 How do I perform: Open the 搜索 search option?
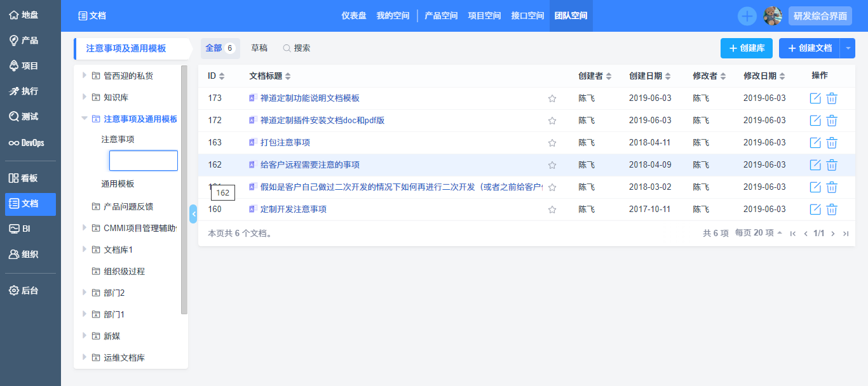(x=297, y=48)
